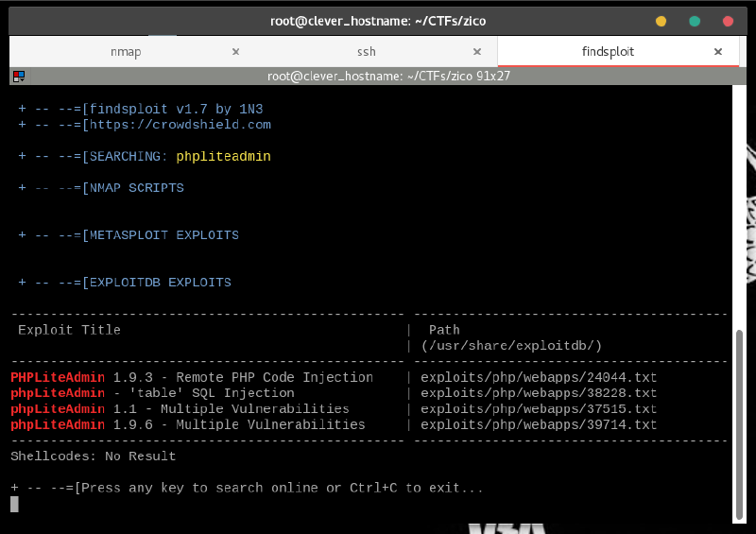Close the ssh tab

[478, 52]
